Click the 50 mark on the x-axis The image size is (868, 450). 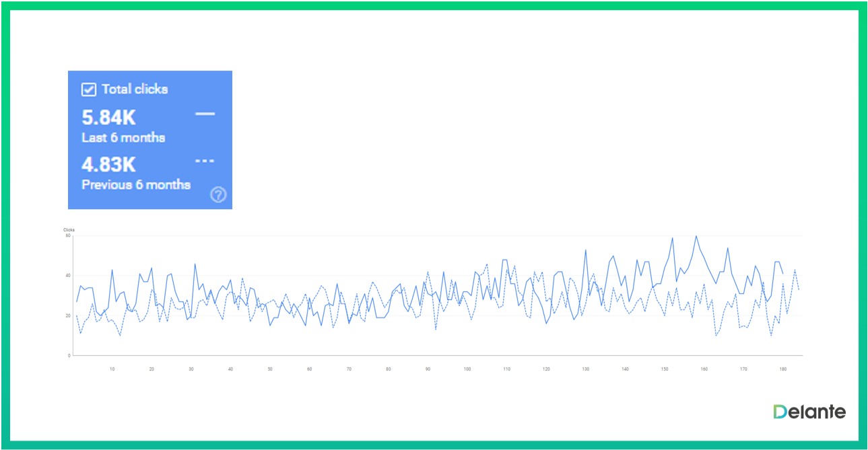[270, 369]
